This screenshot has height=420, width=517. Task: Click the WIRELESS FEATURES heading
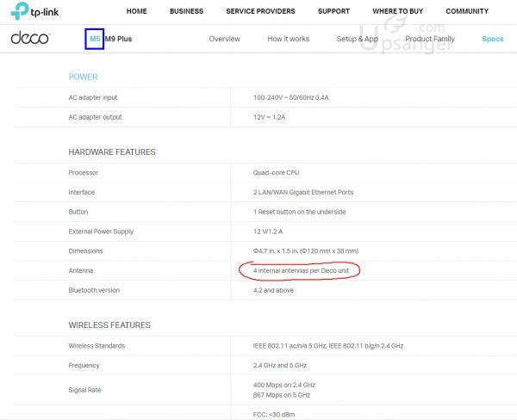coord(109,324)
